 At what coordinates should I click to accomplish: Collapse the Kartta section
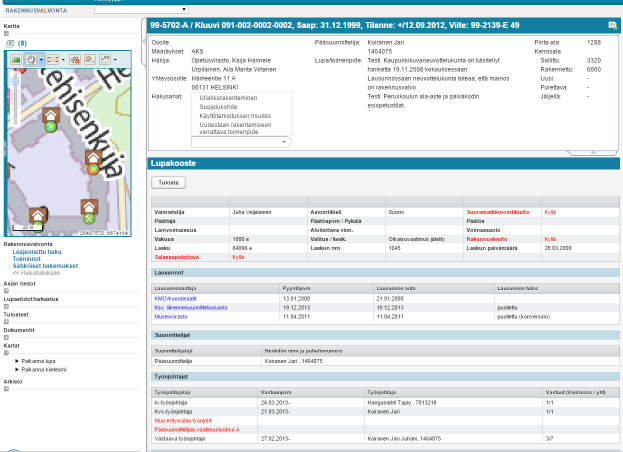(x=6, y=34)
